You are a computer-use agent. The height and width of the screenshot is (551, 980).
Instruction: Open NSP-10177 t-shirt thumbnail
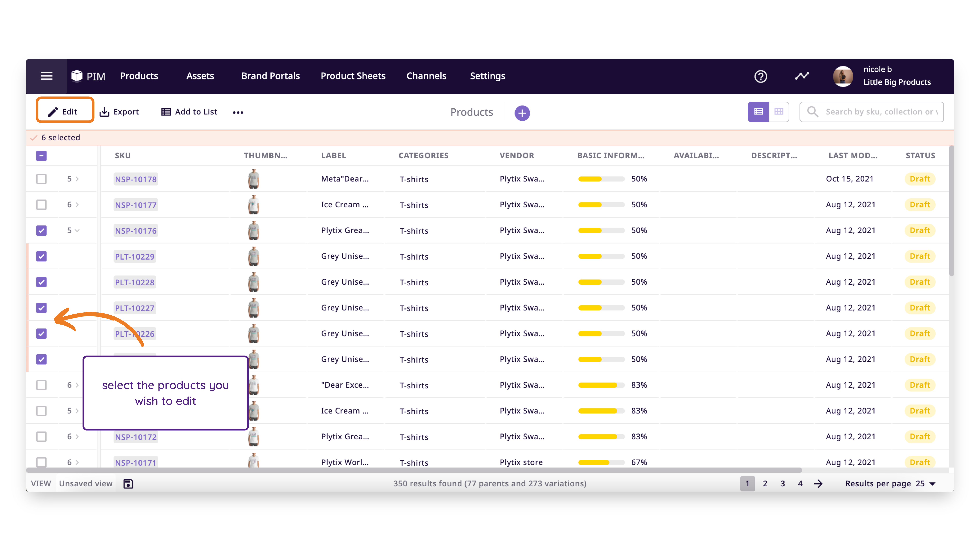click(x=253, y=205)
